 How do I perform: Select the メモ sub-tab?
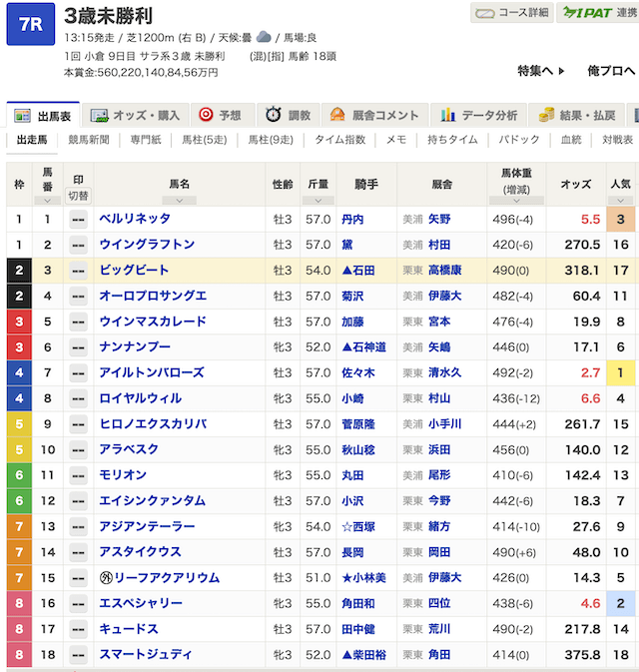(396, 140)
